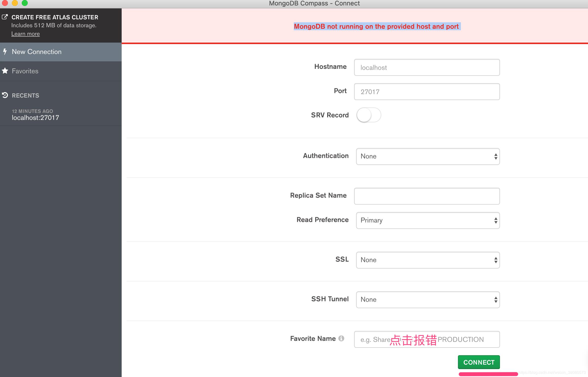Image resolution: width=588 pixels, height=377 pixels.
Task: Click the Learn more link
Action: pyautogui.click(x=25, y=34)
